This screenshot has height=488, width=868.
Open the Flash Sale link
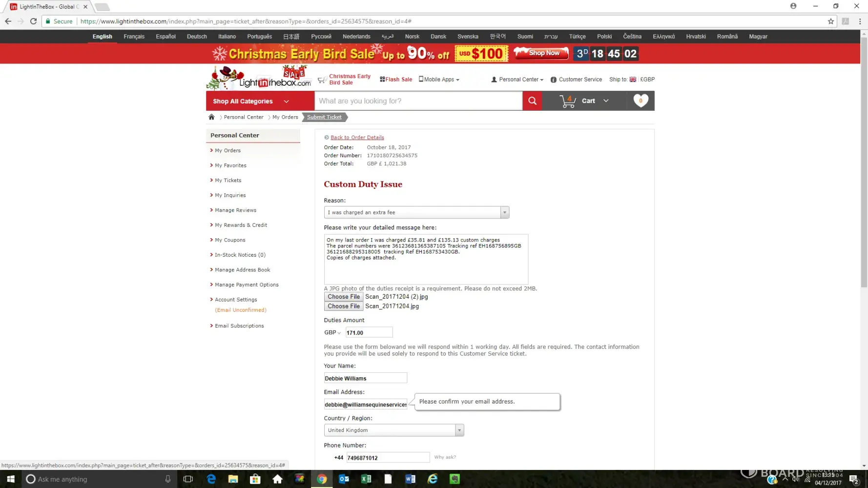pyautogui.click(x=396, y=80)
